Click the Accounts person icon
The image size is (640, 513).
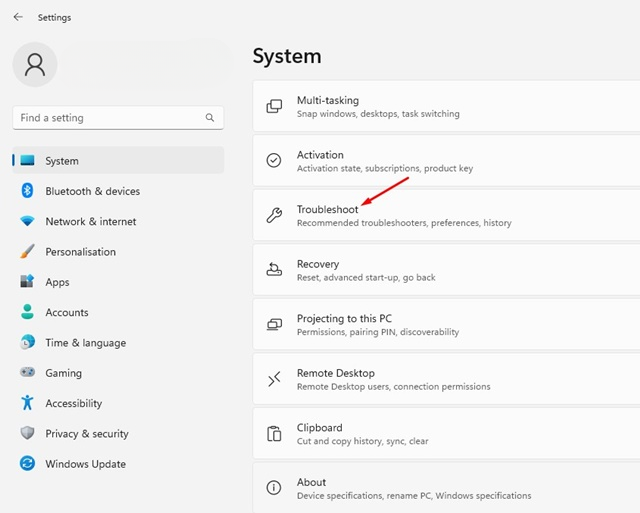pyautogui.click(x=27, y=312)
